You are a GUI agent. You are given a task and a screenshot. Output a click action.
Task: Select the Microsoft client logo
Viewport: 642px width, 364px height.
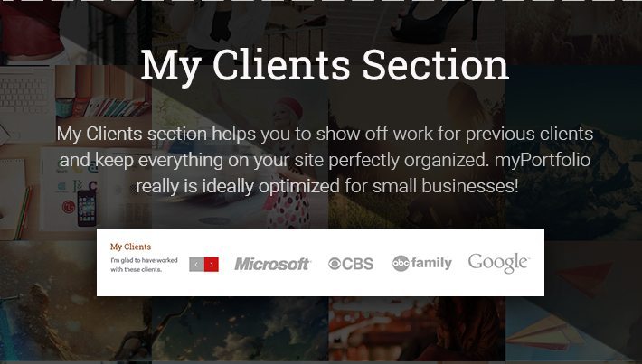point(273,265)
